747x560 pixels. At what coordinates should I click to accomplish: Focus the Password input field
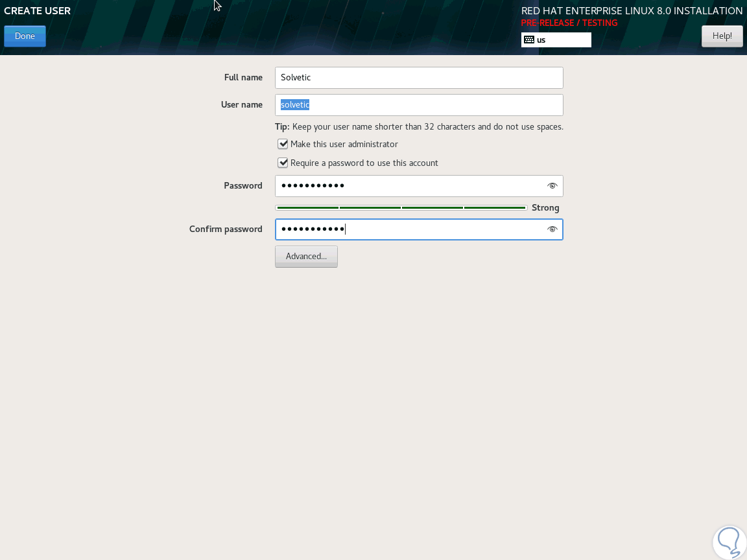419,186
